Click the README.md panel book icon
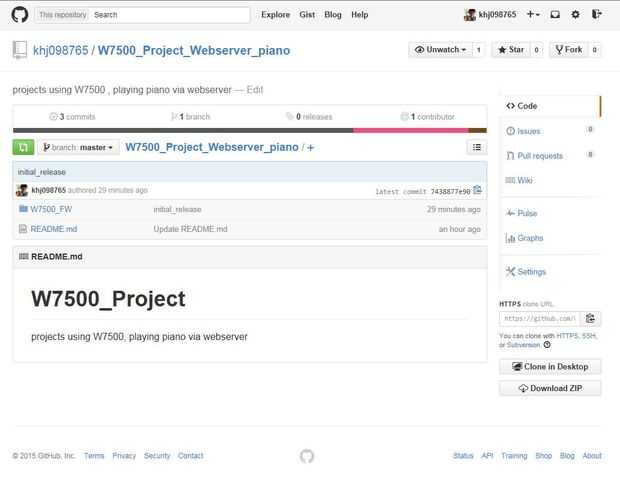Image resolution: width=620 pixels, height=486 pixels. click(23, 257)
